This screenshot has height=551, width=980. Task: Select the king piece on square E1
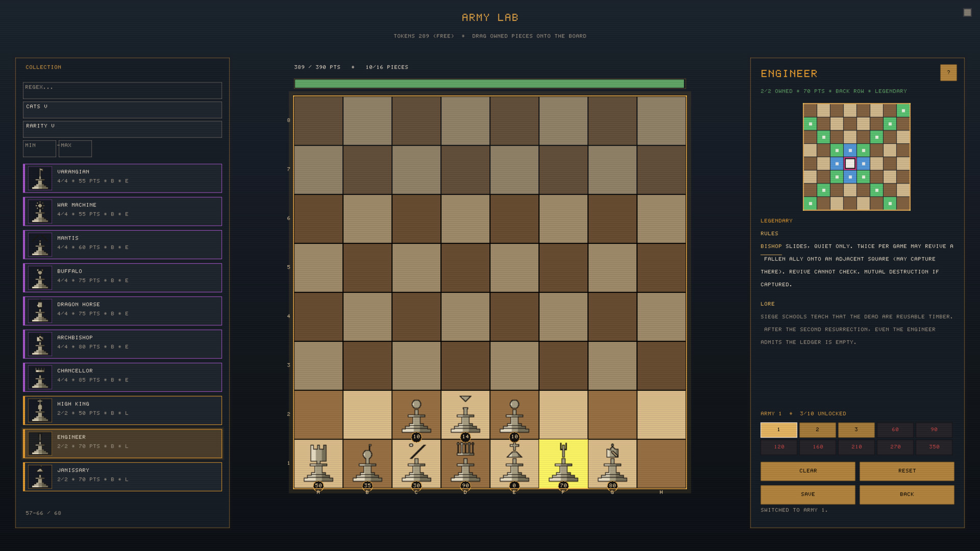514,464
